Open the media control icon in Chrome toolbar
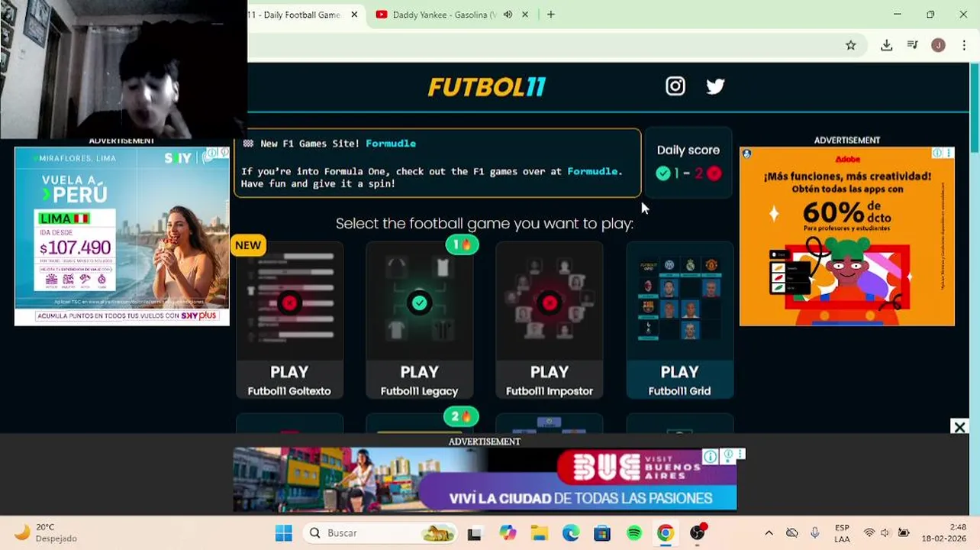The height and width of the screenshot is (550, 980). point(912,45)
